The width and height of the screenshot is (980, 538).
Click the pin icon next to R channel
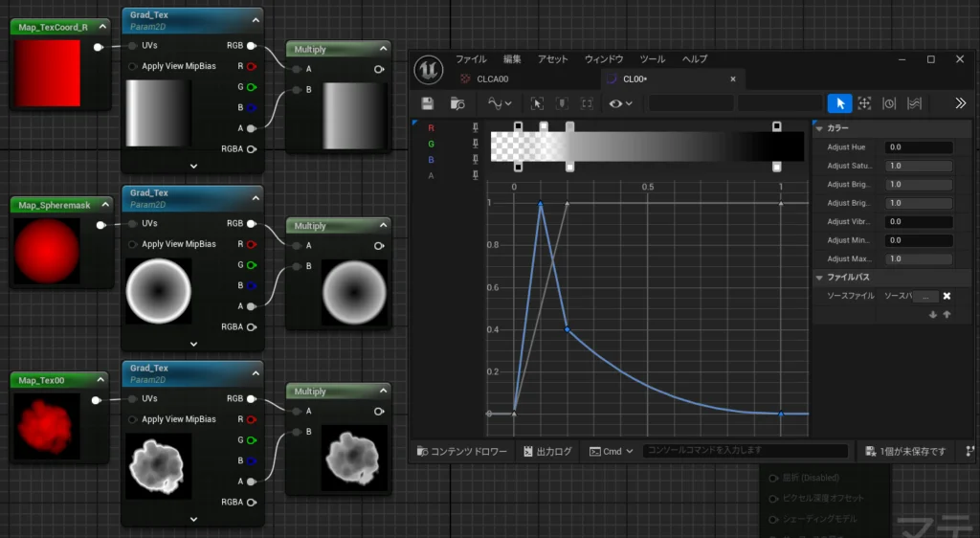[x=476, y=126]
